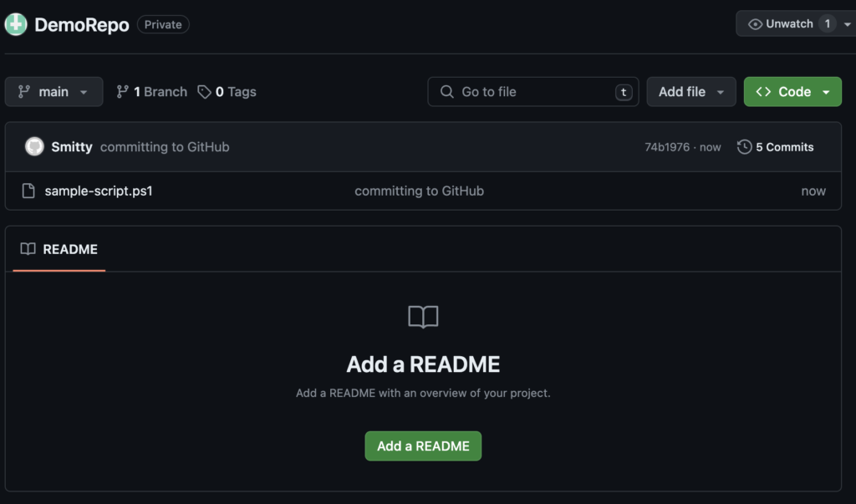
Task: View the 0 Tags link
Action: 227,92
